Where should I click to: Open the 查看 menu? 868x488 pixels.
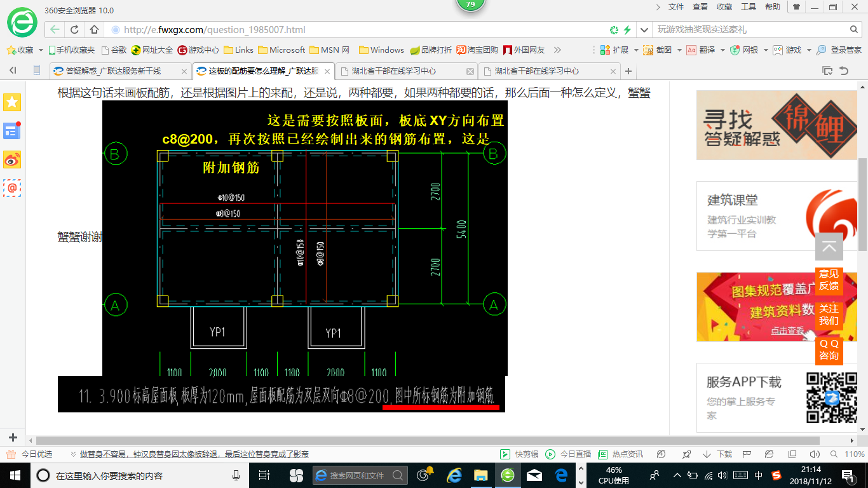(700, 7)
